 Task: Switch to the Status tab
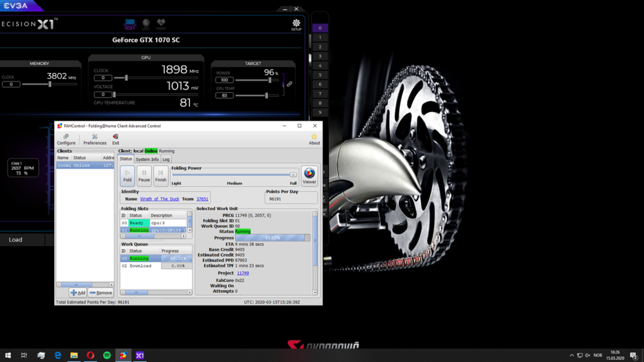[126, 159]
